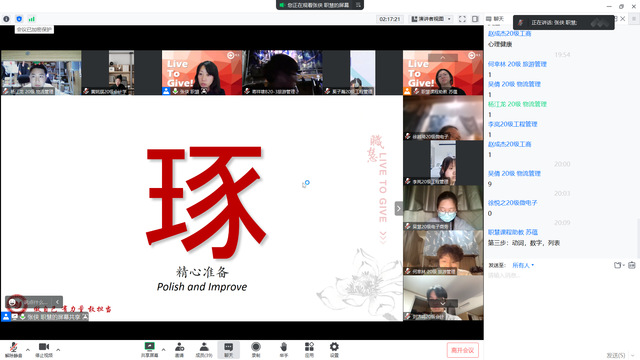Enter fullscreen with the expand icon
The width and height of the screenshot is (640, 360).
462,19
